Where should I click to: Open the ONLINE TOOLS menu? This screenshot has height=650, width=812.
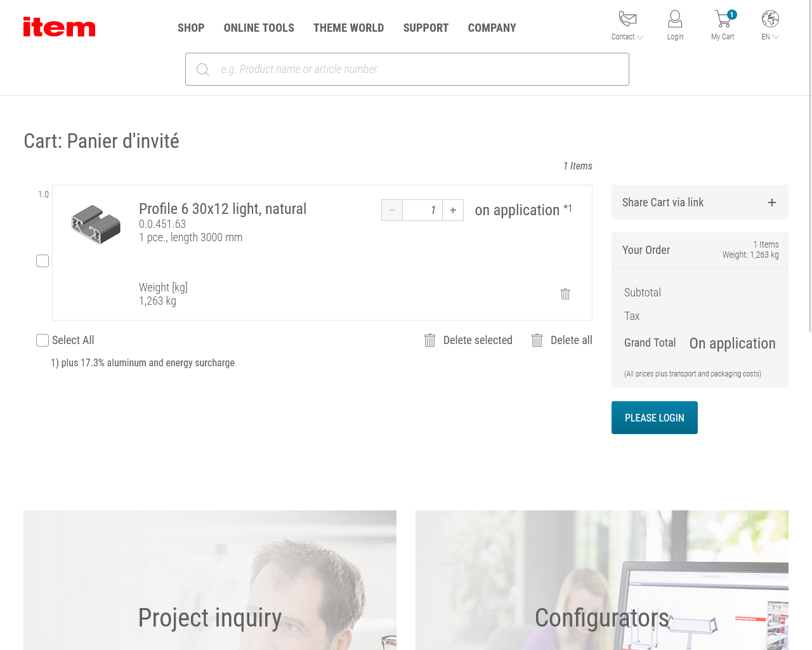[259, 28]
